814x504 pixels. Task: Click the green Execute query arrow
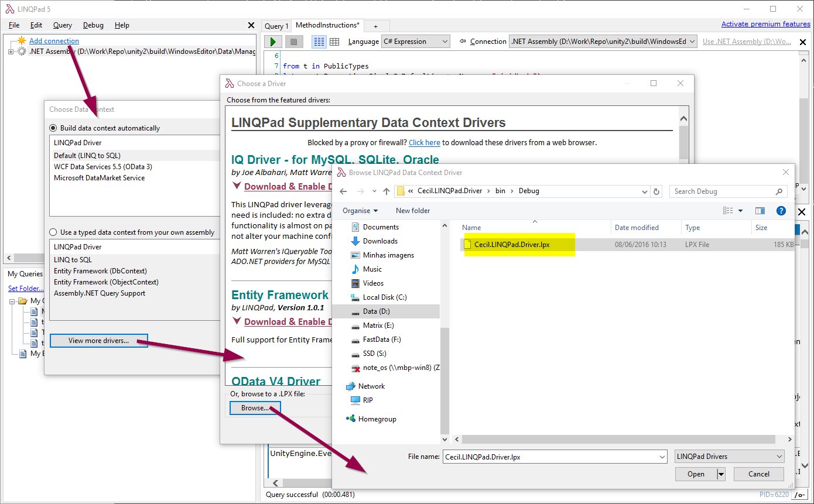click(272, 41)
